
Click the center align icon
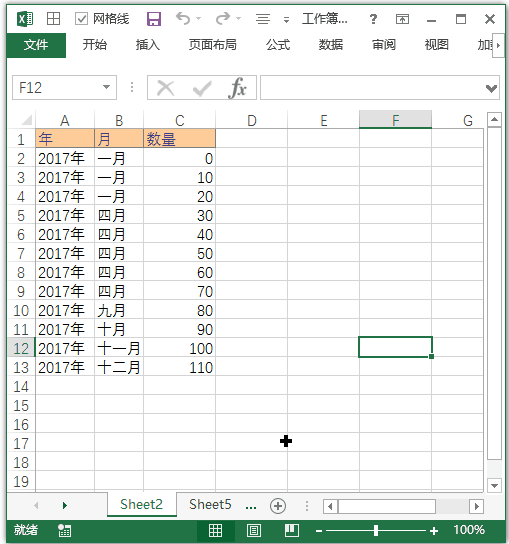tap(263, 19)
